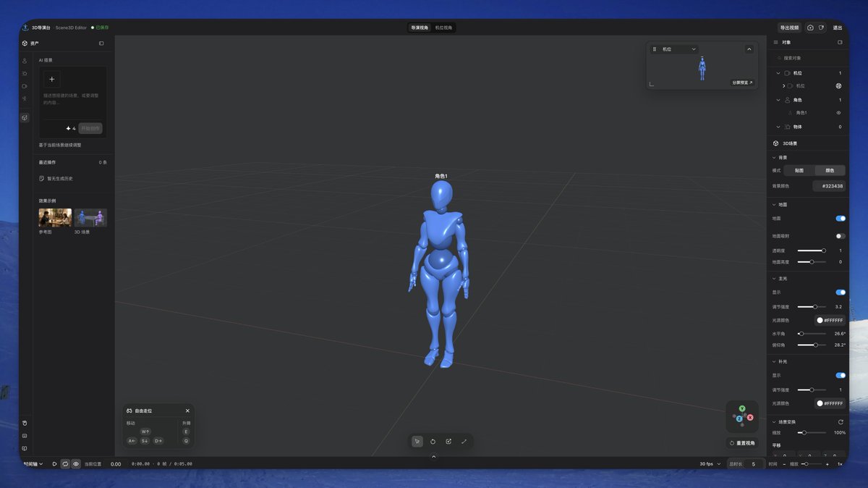The image size is (868, 488).
Task: Click the camera snapshot icon near 导出视频
Action: 810,28
